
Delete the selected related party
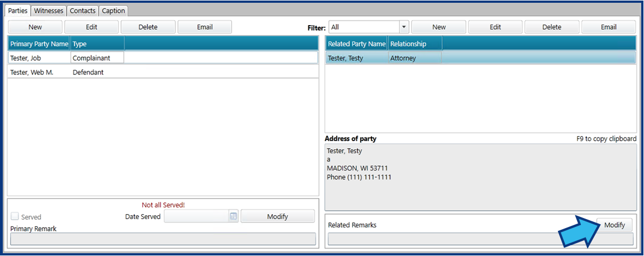pyautogui.click(x=552, y=27)
